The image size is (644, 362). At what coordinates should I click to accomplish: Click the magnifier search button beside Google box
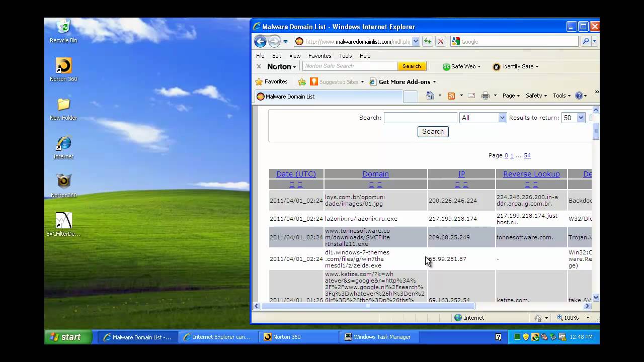pos(586,42)
